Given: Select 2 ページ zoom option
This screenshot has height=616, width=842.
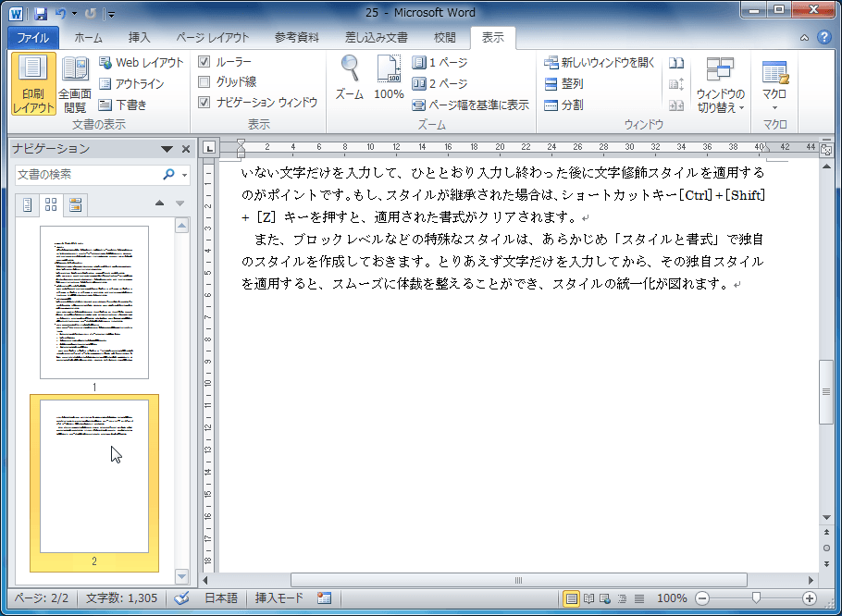Looking at the screenshot, I should 440,84.
